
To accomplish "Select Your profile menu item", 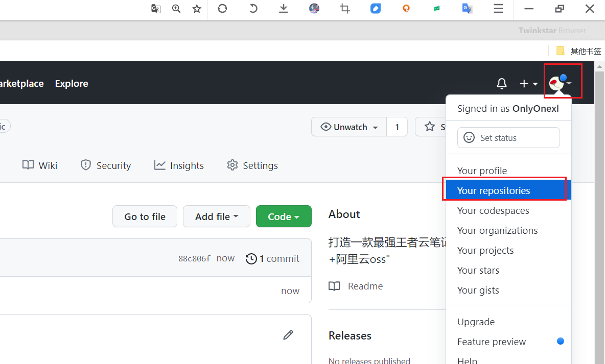I will coord(508,171).
